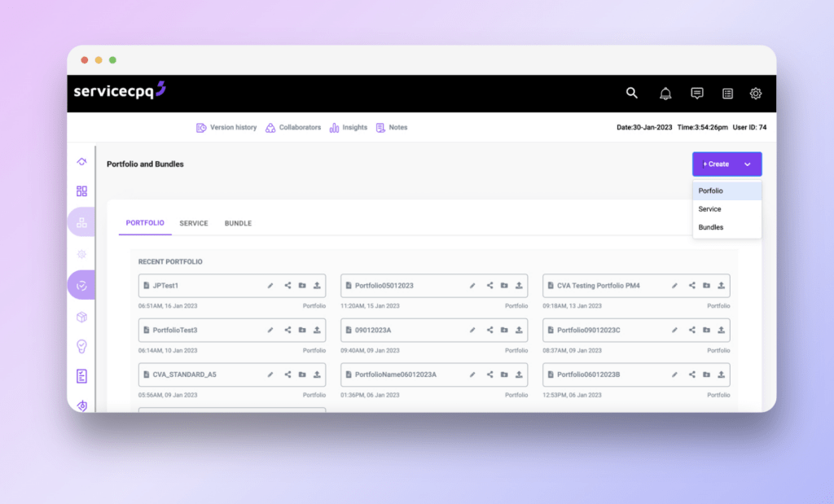Viewport: 834px width, 504px height.
Task: Switch to the PORTFOLIO tab
Action: tap(145, 223)
